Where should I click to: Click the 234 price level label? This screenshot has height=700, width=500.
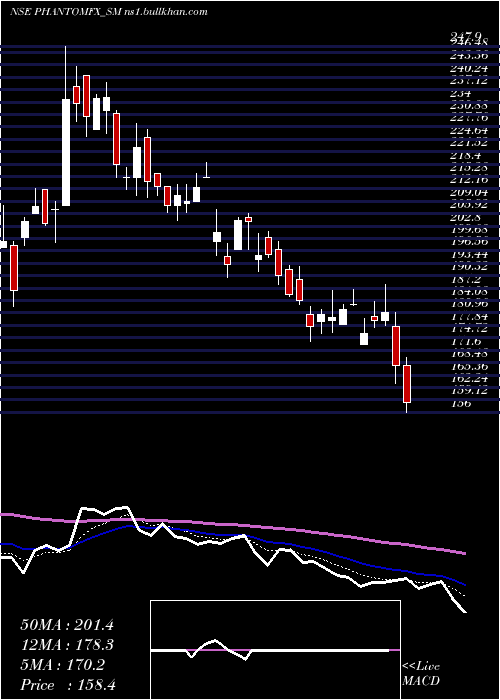461,94
